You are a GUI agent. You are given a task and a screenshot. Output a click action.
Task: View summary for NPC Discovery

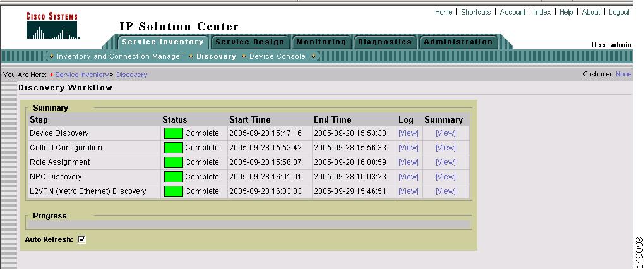[x=446, y=177]
